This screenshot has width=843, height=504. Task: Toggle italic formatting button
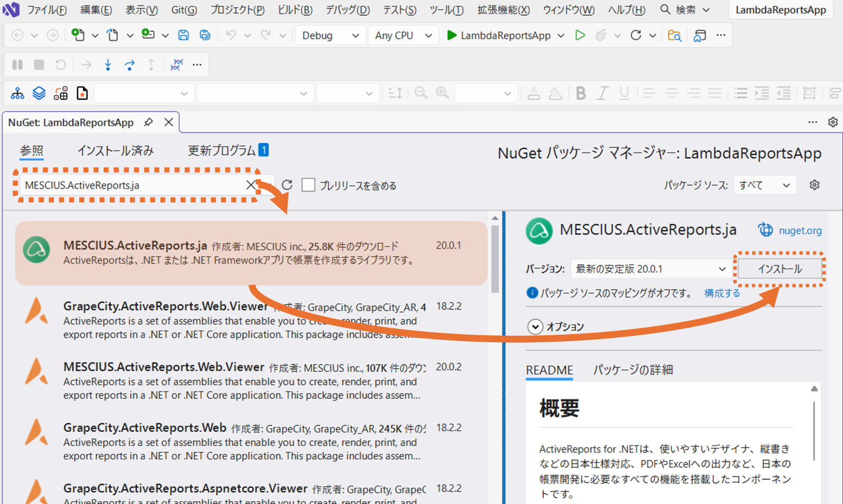602,93
